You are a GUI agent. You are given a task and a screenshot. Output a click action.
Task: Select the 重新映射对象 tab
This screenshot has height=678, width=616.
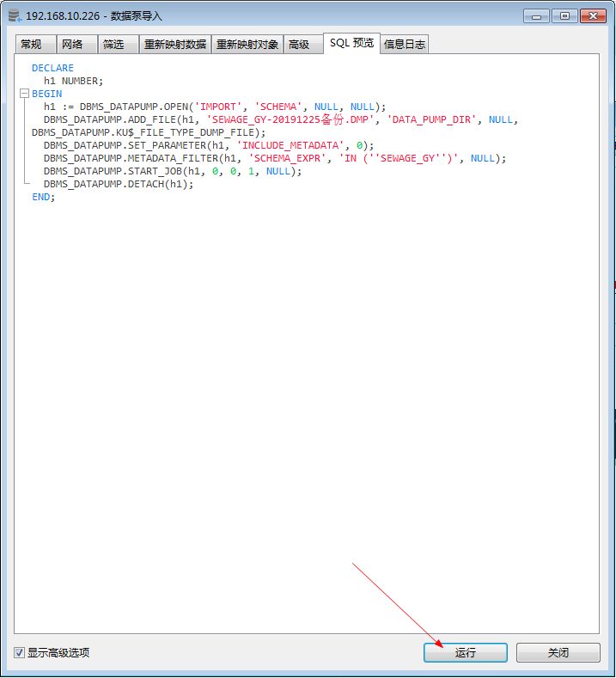click(247, 44)
